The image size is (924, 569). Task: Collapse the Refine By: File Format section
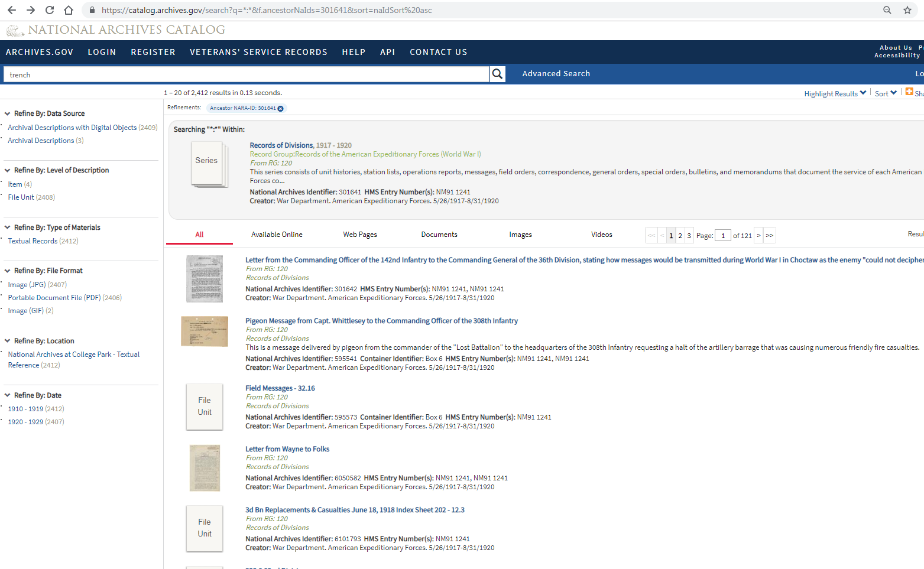coord(8,271)
